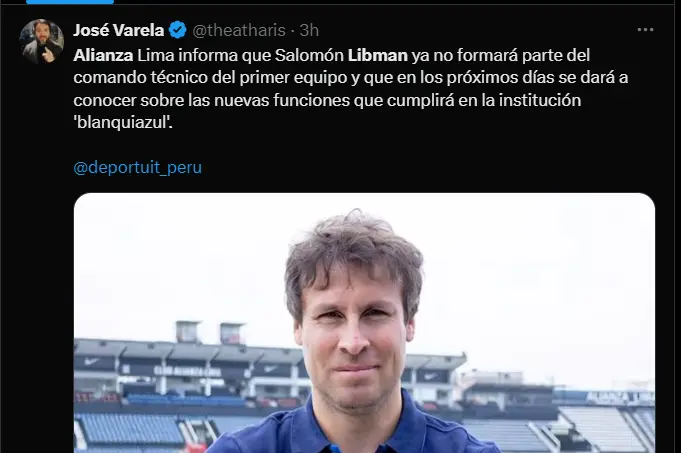681x453 pixels.
Task: Open the three-dot more options menu
Action: (645, 30)
